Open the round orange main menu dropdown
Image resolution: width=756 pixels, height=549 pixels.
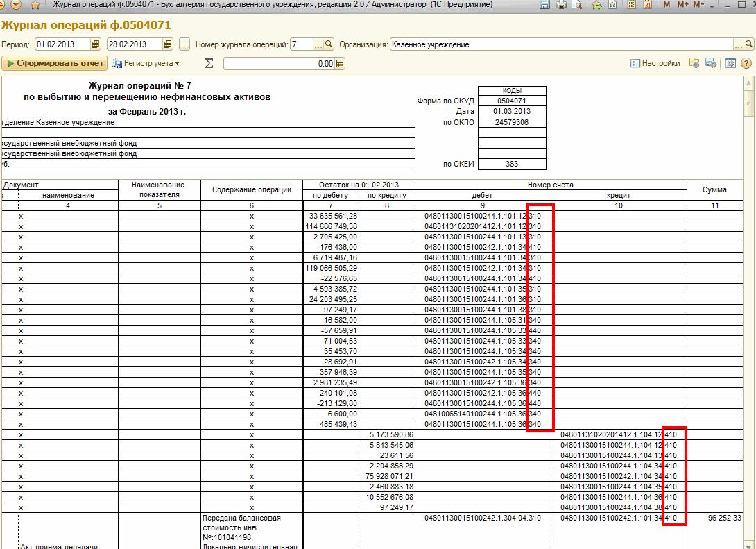click(16, 5)
